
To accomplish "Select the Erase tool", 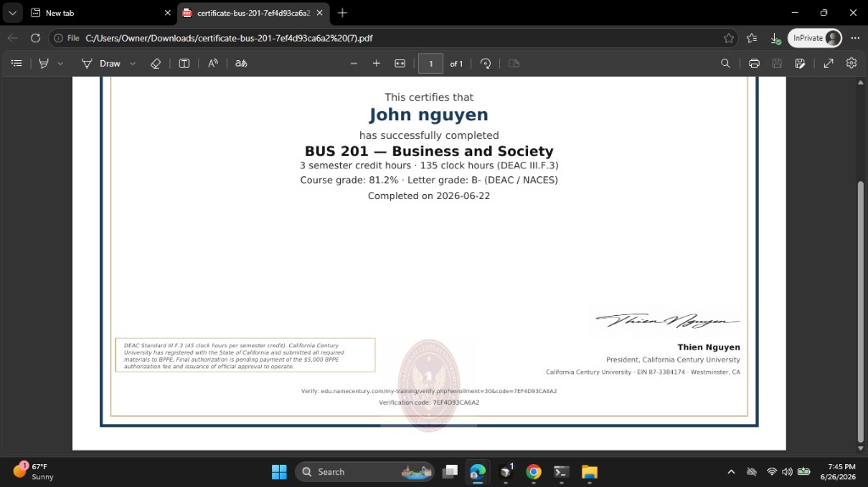I will [x=156, y=64].
